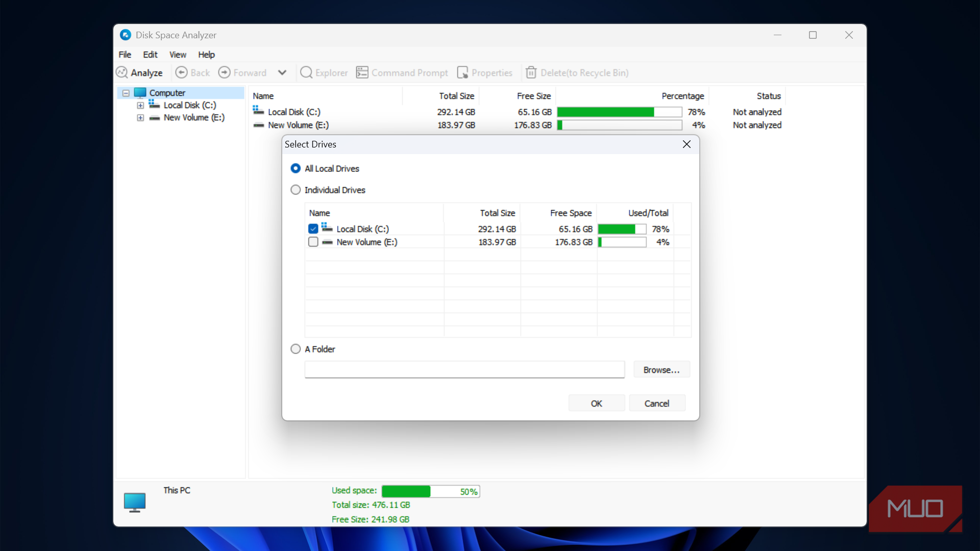The width and height of the screenshot is (980, 551).
Task: Open the File menu
Action: [125, 55]
